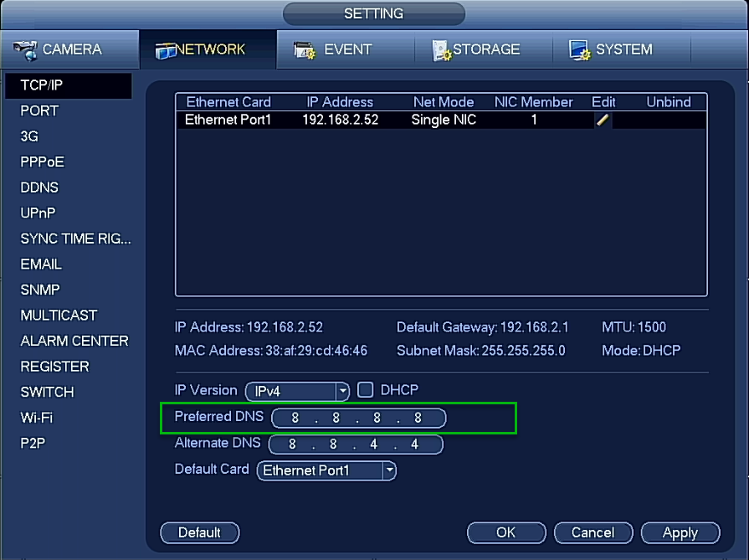Screen dimensions: 749x560
Task: Click the Default Gateway 192.168.2.1 text
Action: [x=482, y=327]
